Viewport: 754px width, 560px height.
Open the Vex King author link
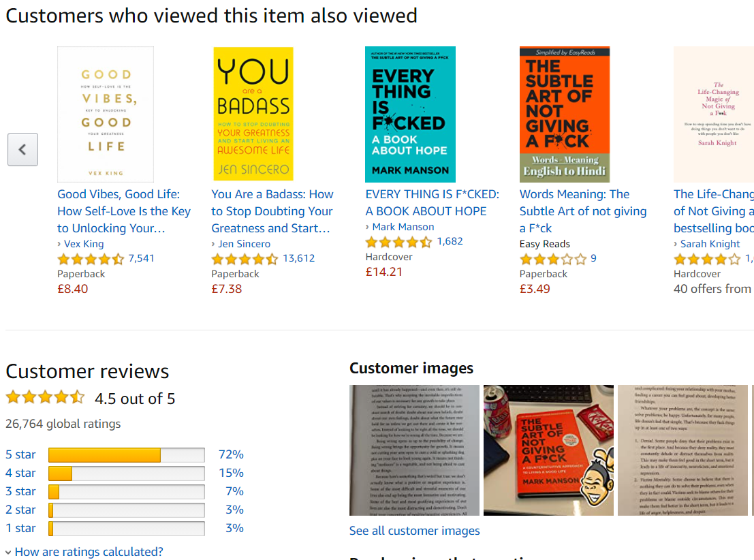[84, 244]
